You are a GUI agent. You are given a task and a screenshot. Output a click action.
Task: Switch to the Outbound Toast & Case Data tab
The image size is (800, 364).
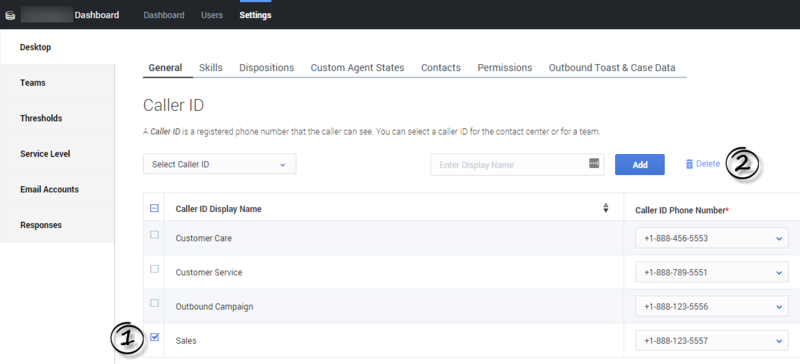(x=612, y=68)
